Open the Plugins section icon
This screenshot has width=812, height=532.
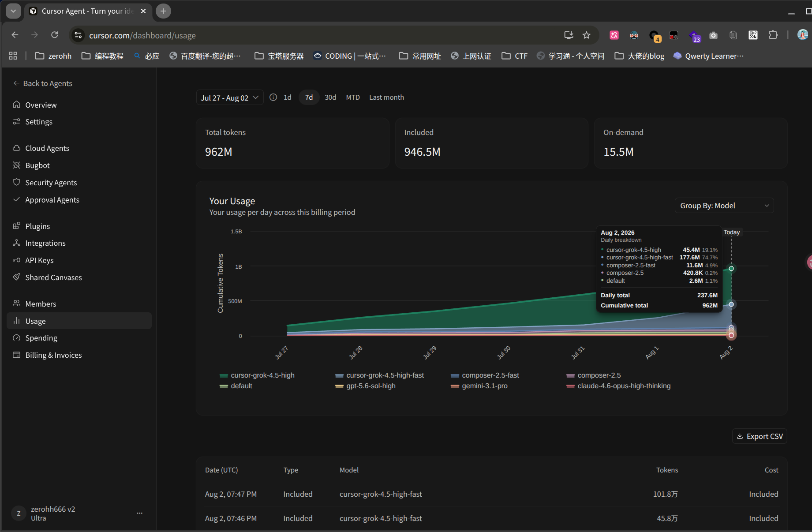[17, 226]
